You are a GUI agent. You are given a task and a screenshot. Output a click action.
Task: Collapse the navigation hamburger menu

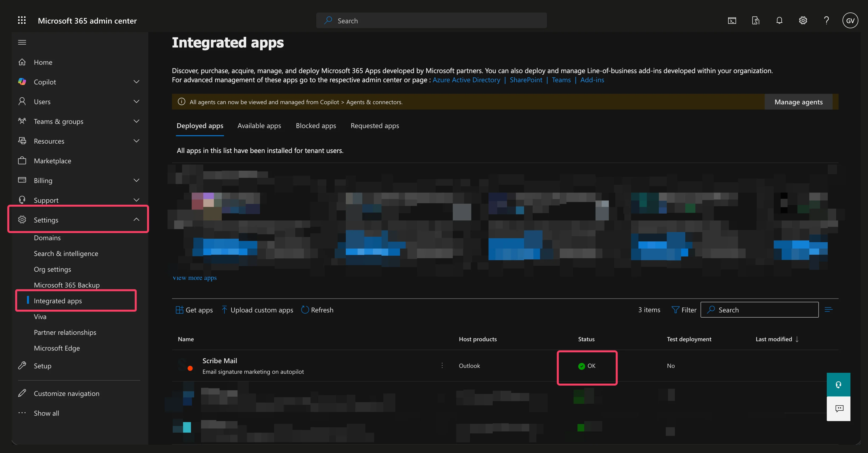(22, 42)
